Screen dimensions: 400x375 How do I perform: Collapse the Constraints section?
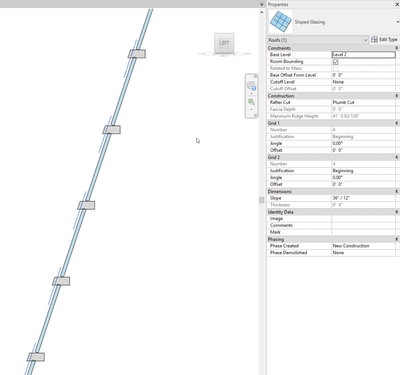click(397, 48)
